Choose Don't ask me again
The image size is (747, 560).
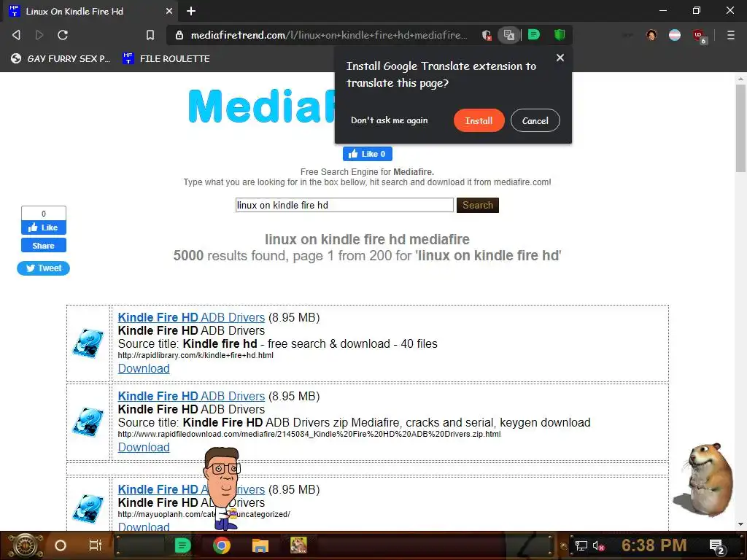pos(390,120)
